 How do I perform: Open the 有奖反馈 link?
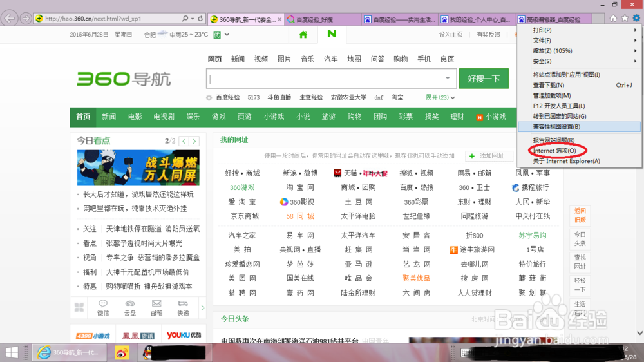(488, 35)
